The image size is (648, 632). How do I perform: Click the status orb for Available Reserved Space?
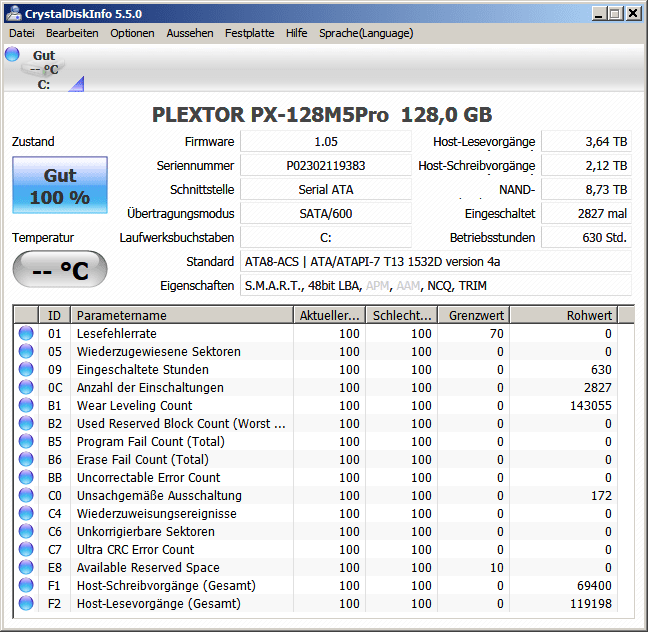tap(26, 567)
